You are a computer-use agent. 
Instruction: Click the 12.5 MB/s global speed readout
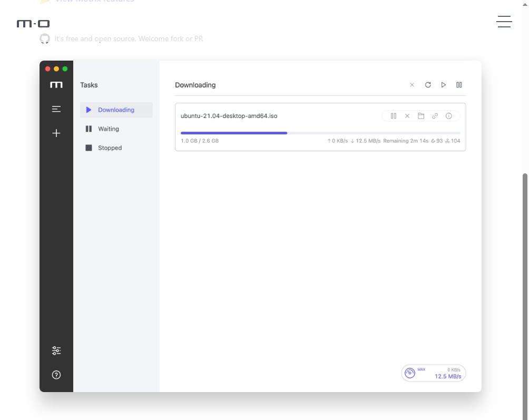coord(448,376)
